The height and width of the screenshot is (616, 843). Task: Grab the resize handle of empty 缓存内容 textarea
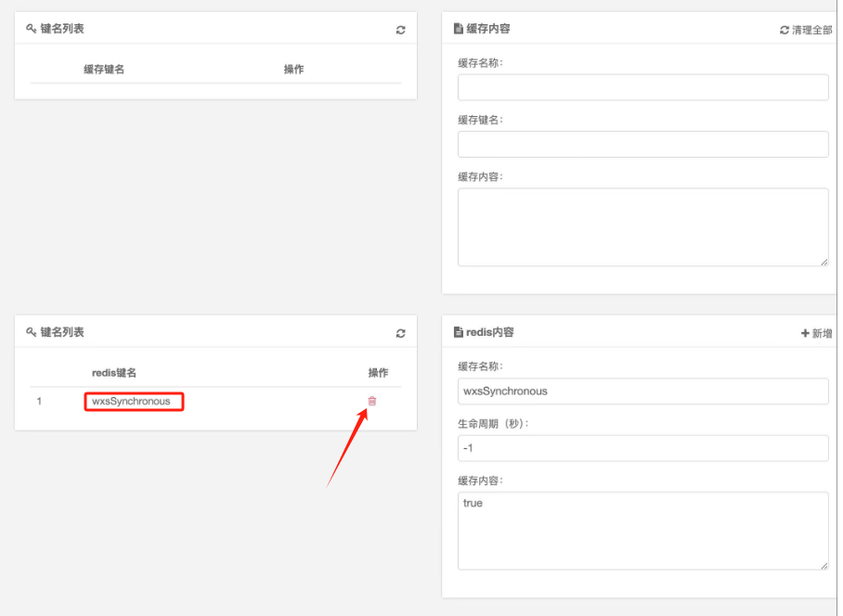point(824,263)
